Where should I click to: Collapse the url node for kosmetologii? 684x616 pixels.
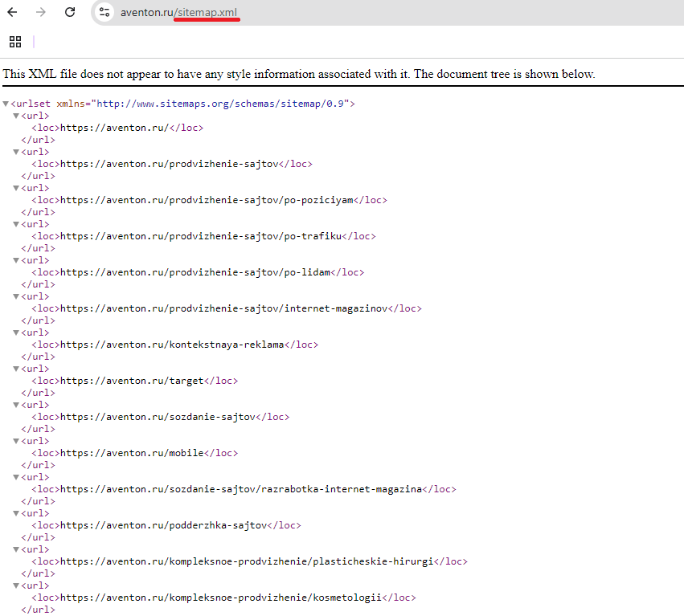[x=16, y=586]
